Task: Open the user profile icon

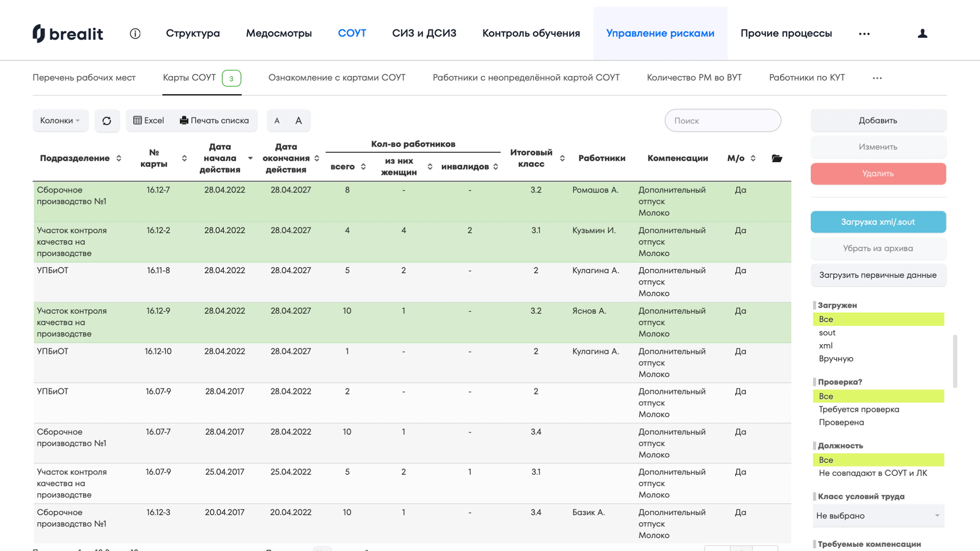Action: click(x=922, y=33)
